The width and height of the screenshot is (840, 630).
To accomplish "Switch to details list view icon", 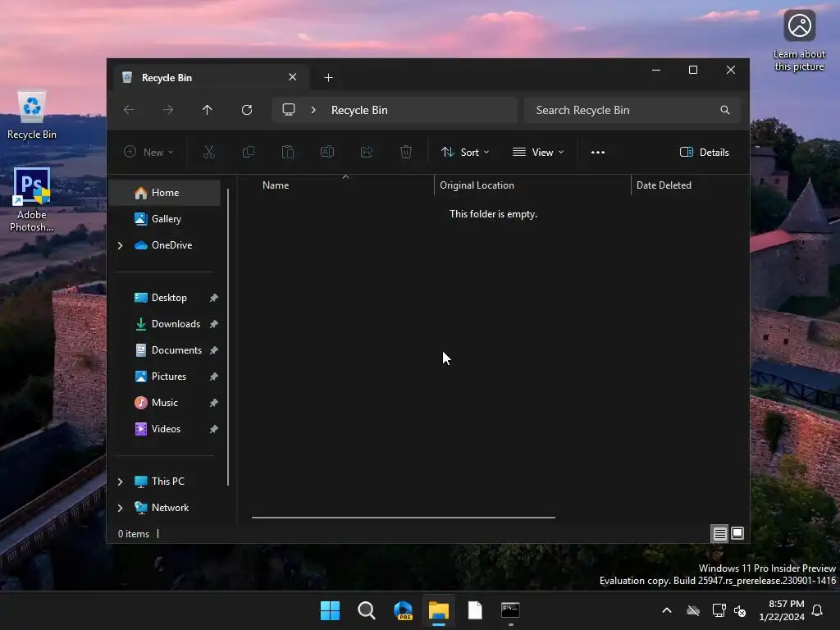I will pyautogui.click(x=719, y=533).
